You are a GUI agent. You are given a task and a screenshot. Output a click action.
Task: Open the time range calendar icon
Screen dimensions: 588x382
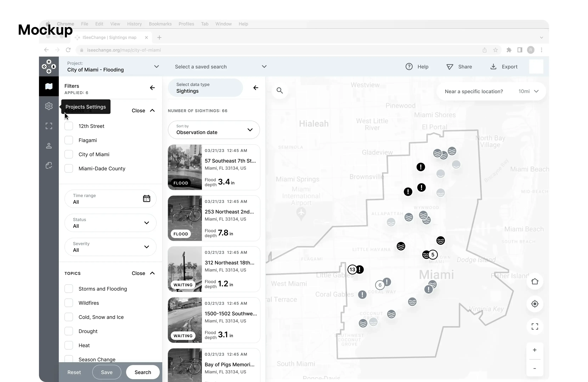click(x=146, y=198)
